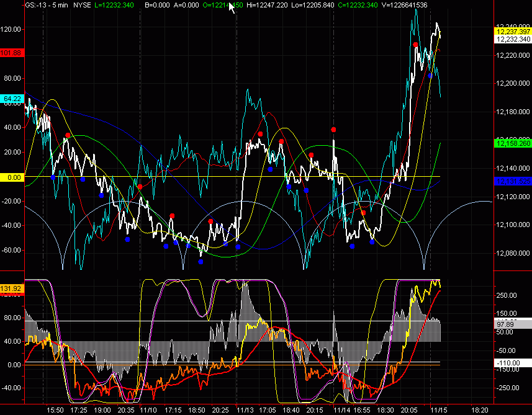Click the 15:50 time axis label
This screenshot has height=415, width=532.
55,410
